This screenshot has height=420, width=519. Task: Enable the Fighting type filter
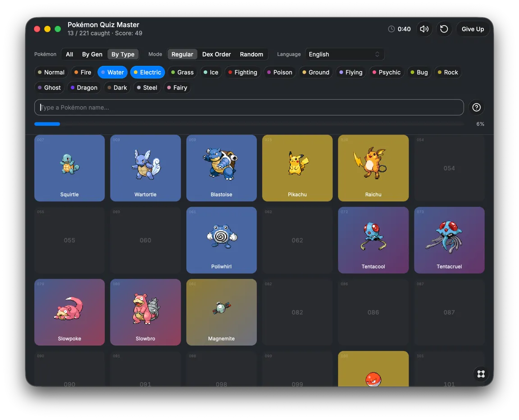[x=243, y=72]
